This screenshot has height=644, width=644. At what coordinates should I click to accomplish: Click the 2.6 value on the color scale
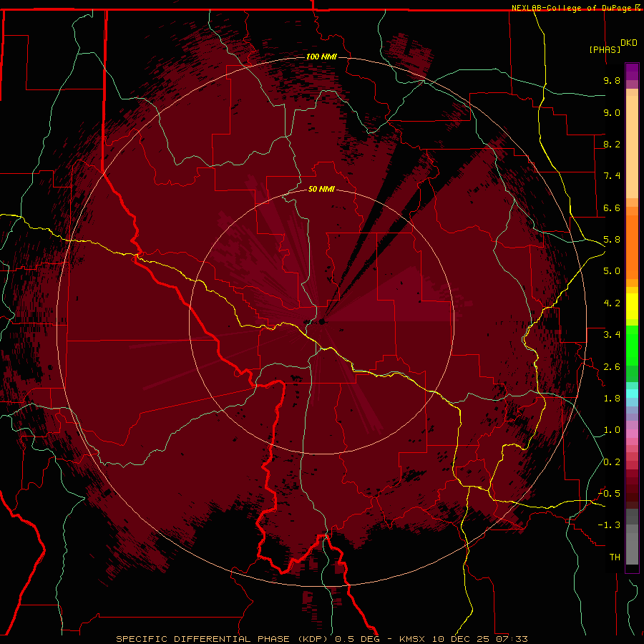pyautogui.click(x=612, y=367)
